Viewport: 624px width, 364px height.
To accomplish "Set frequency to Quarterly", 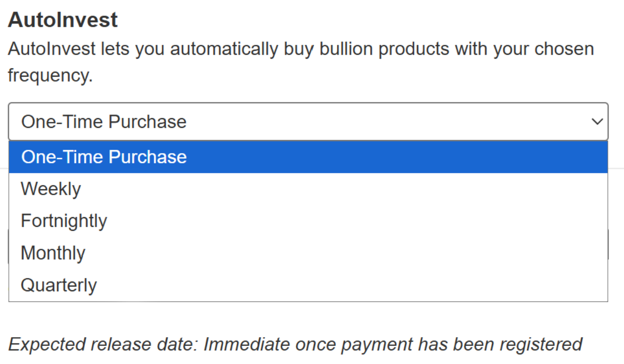I will point(59,285).
